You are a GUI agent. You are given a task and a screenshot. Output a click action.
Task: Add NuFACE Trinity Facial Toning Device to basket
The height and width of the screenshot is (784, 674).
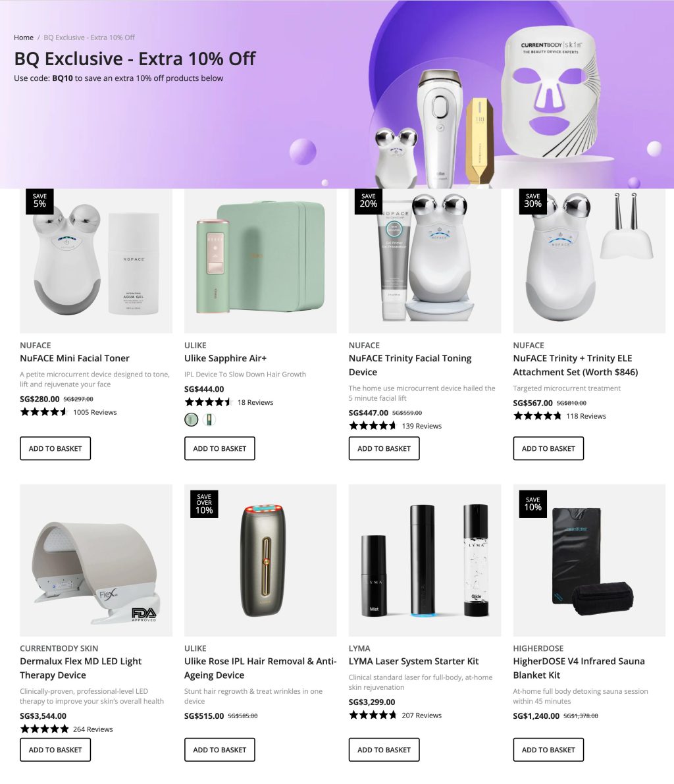tap(384, 448)
